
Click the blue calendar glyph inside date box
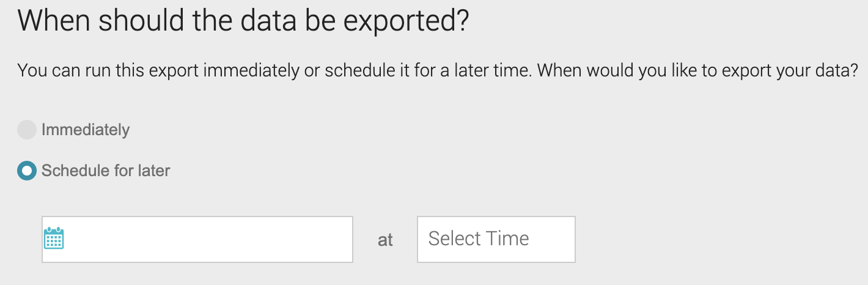tap(54, 239)
